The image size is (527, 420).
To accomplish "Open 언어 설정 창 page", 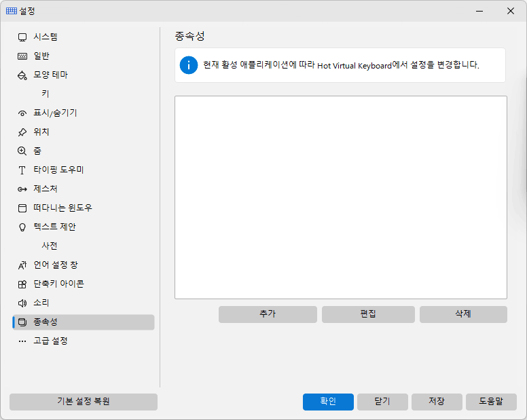I will coord(84,265).
